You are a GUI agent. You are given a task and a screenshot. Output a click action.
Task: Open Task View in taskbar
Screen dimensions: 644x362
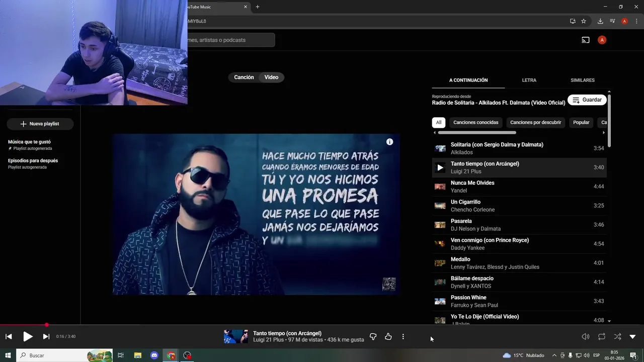121,355
